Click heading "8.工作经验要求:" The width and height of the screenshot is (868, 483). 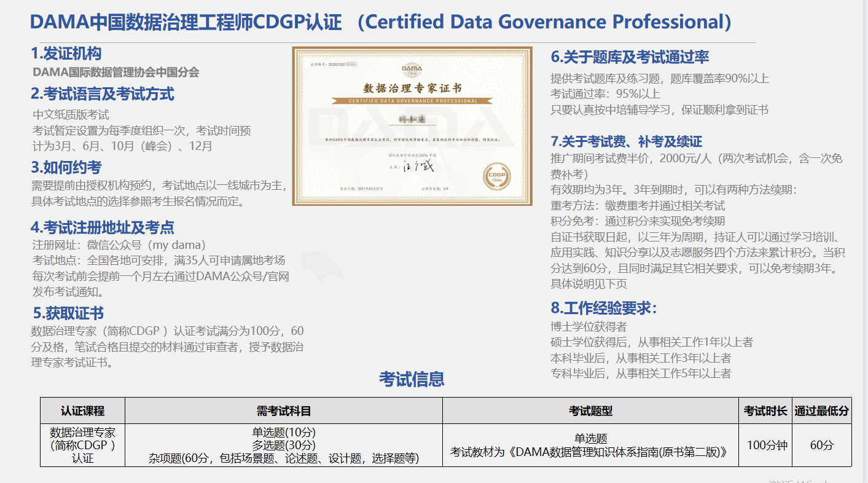pyautogui.click(x=604, y=307)
